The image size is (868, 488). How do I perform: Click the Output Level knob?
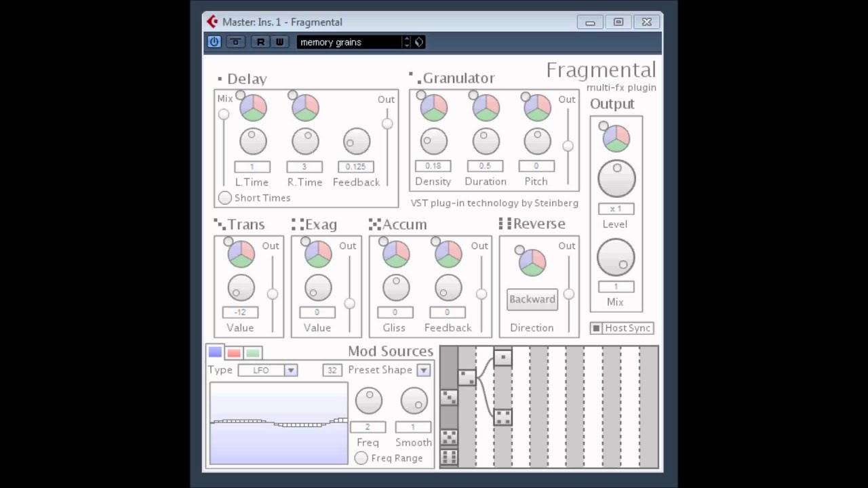[x=616, y=178]
